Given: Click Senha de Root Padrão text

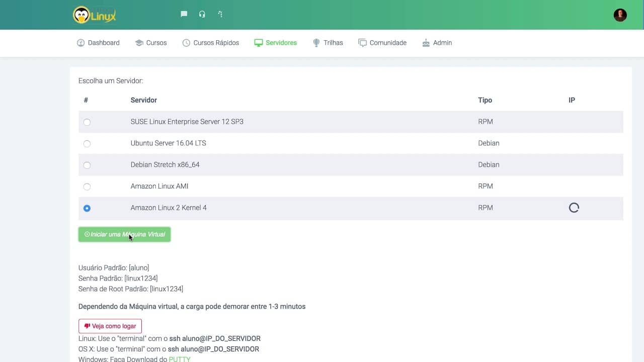Looking at the screenshot, I should [x=131, y=289].
